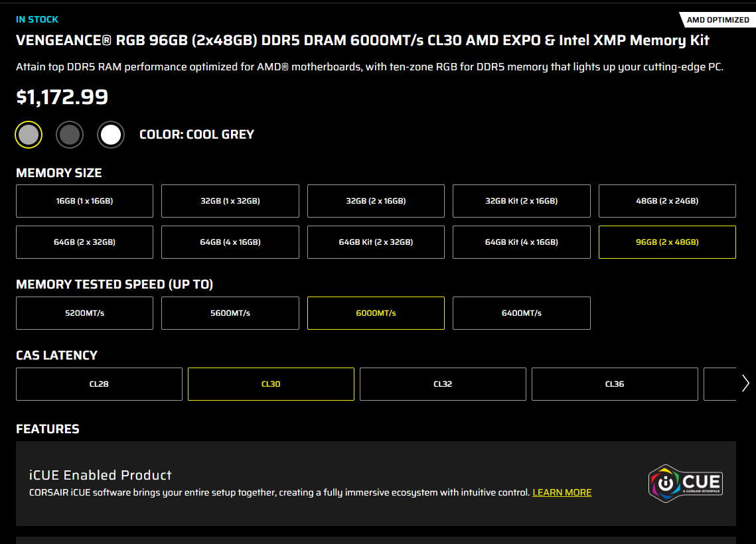756x544 pixels.
Task: Select 16GB (1 x 16GB) memory size
Action: tap(84, 201)
